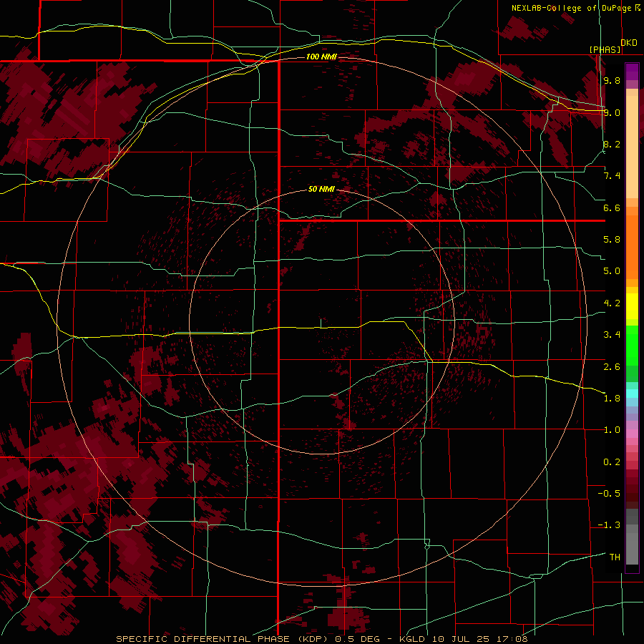Pick the purple band atop the color bar
The width and height of the screenshot is (644, 644).
[x=632, y=72]
